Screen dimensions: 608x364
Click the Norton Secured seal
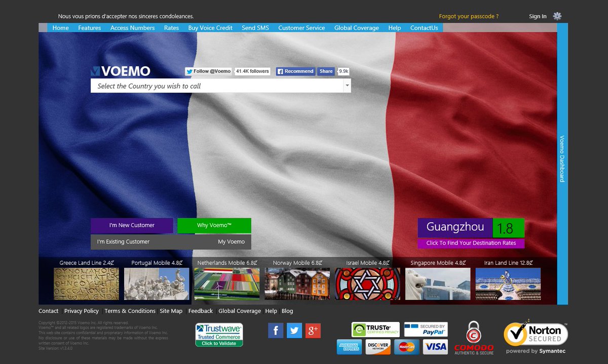535,334
